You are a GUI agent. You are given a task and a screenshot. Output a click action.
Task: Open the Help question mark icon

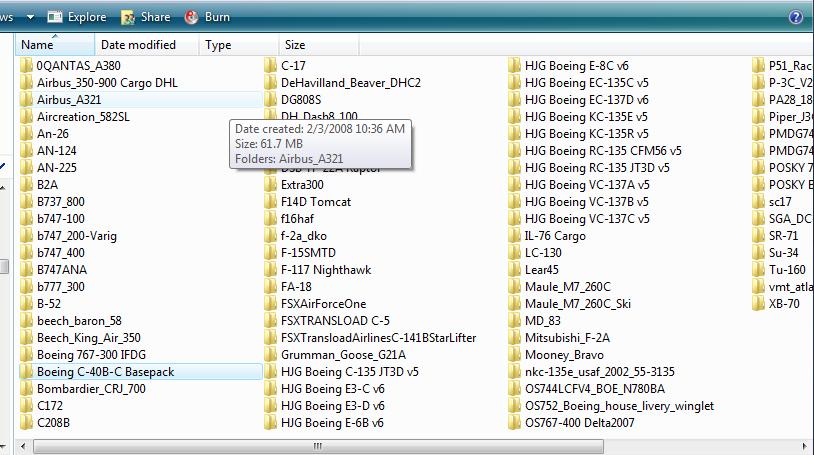click(795, 17)
